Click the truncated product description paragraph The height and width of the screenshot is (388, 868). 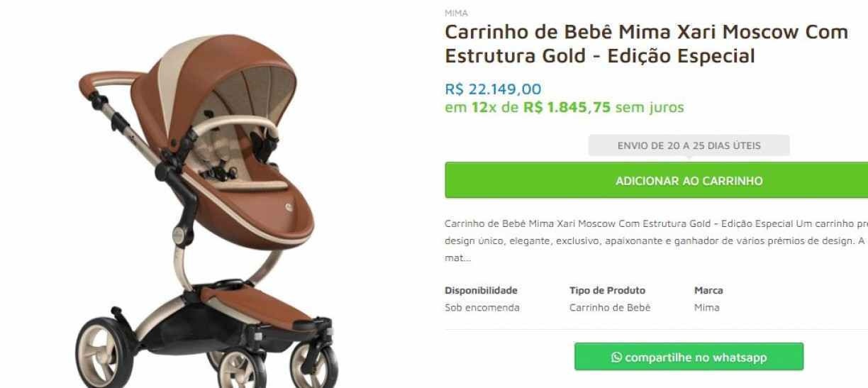[656, 230]
